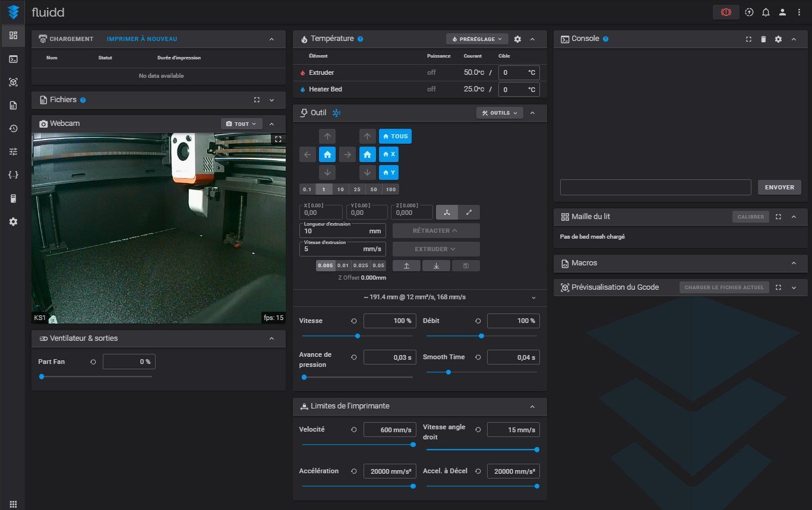The height and width of the screenshot is (510, 812).
Task: Click Imprimer à nouveau tab
Action: coord(142,39)
